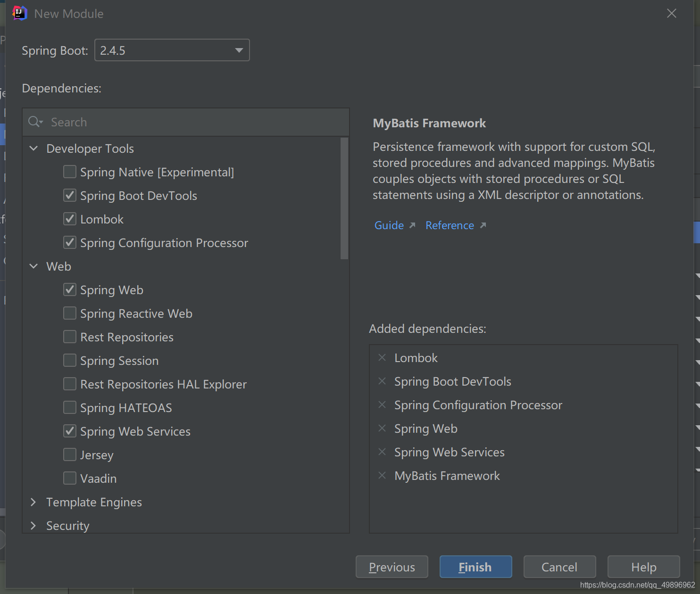700x594 pixels.
Task: Select Spring Web Services in added dependencies list
Action: pyautogui.click(x=450, y=452)
